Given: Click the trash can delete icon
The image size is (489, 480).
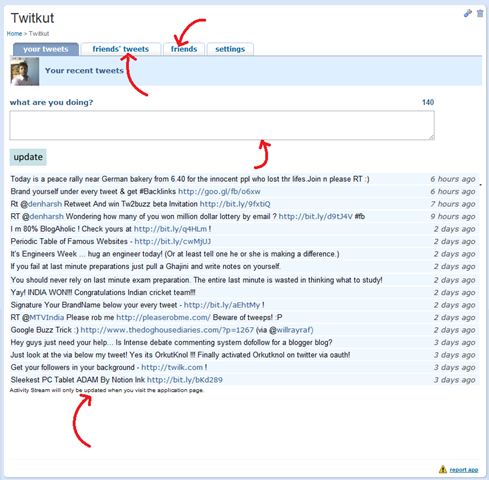Looking at the screenshot, I should pyautogui.click(x=480, y=13).
